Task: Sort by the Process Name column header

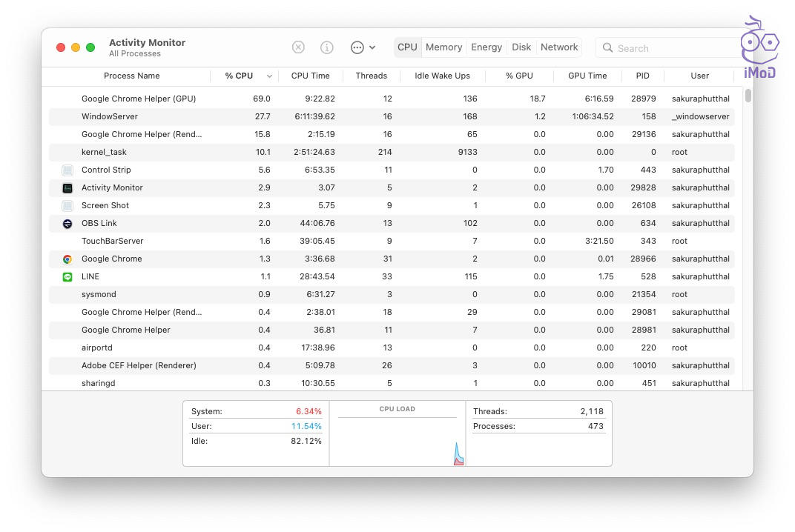Action: 131,76
